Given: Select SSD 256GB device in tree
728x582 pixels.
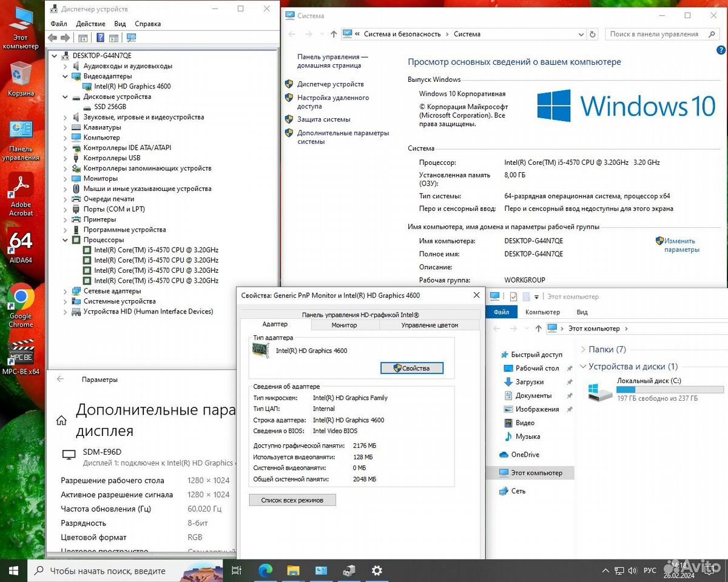Looking at the screenshot, I should click(110, 107).
